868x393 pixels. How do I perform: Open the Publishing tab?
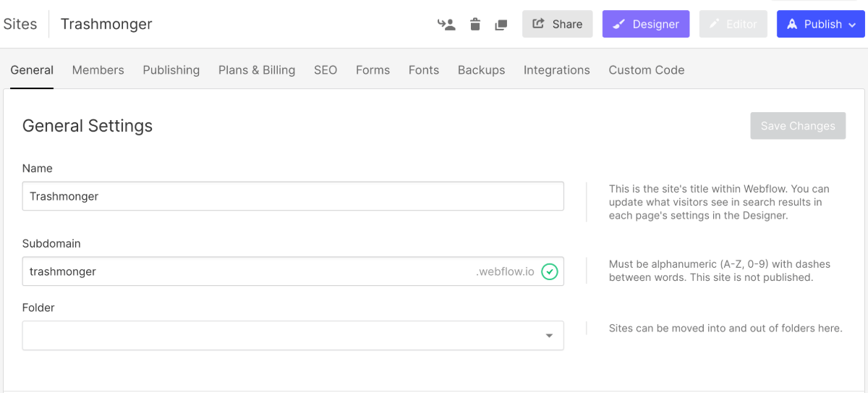[171, 70]
